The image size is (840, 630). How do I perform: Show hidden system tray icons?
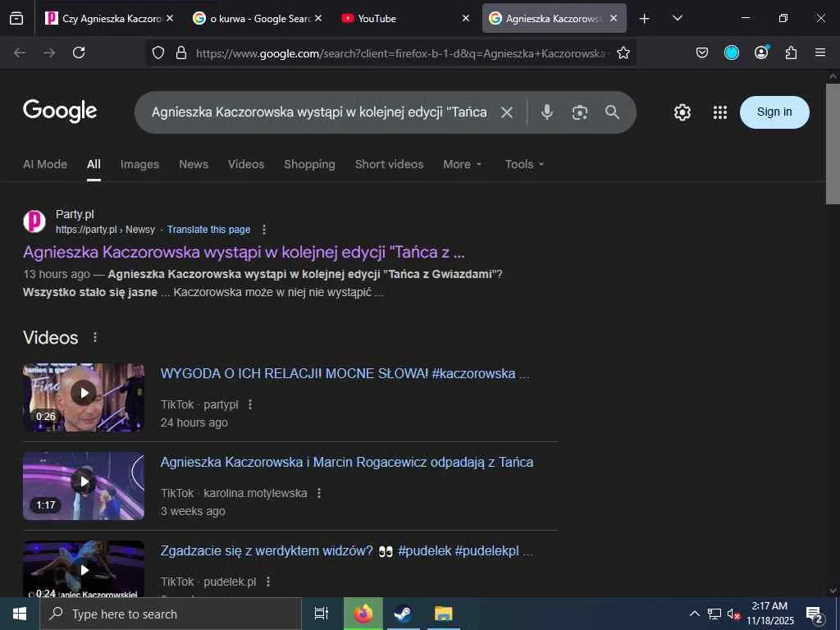(x=694, y=614)
